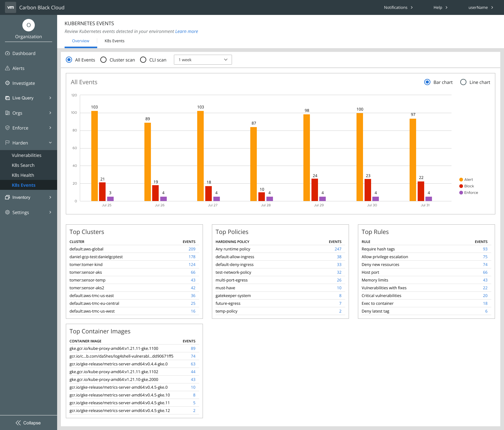Viewport: 504px width, 430px height.
Task: Click the Alerts triangle icon
Action: [x=7, y=68]
